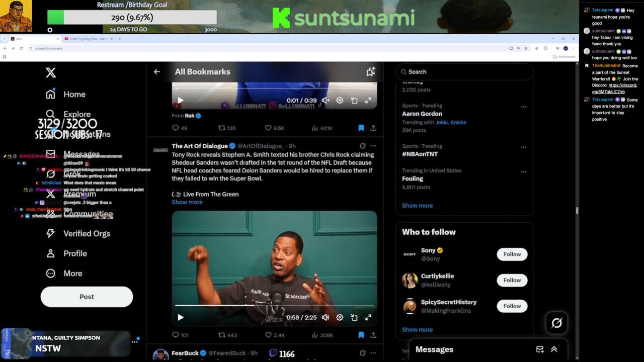
Task: Open the round Grok floating button
Action: 556,323
